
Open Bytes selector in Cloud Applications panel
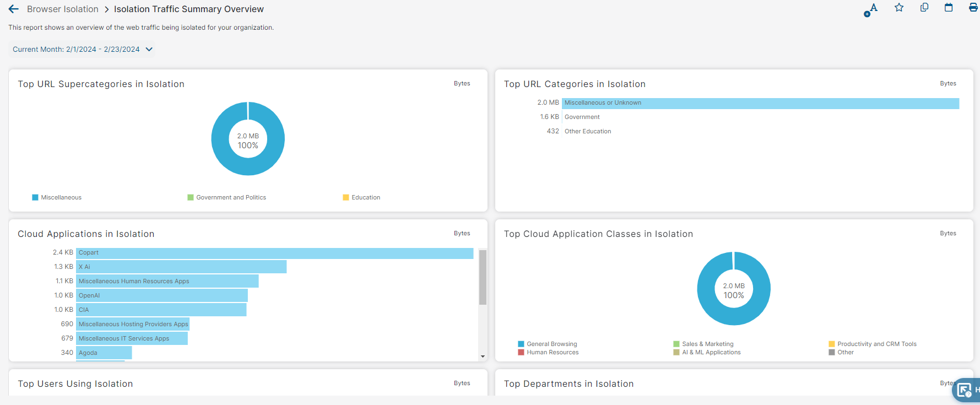[x=462, y=234]
